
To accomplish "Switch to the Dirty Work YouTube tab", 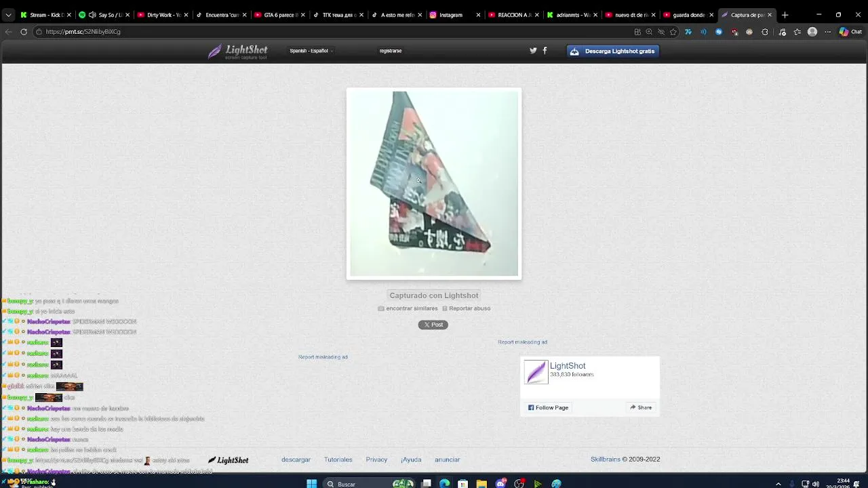I will 162,15.
